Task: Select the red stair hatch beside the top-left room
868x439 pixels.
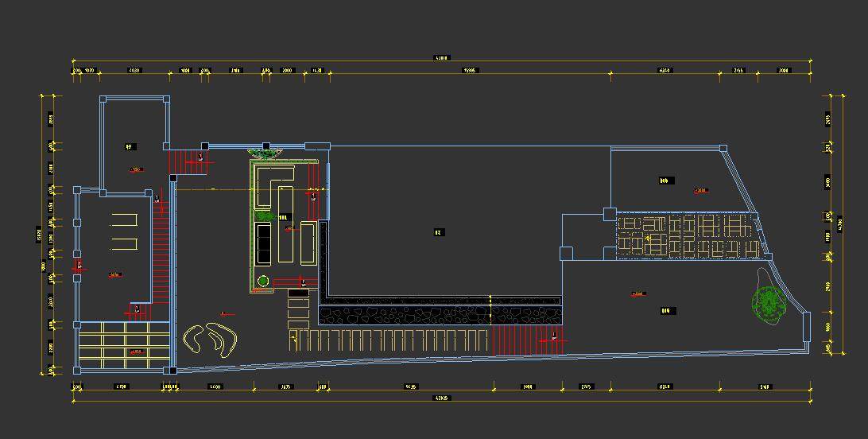Action: (187, 161)
